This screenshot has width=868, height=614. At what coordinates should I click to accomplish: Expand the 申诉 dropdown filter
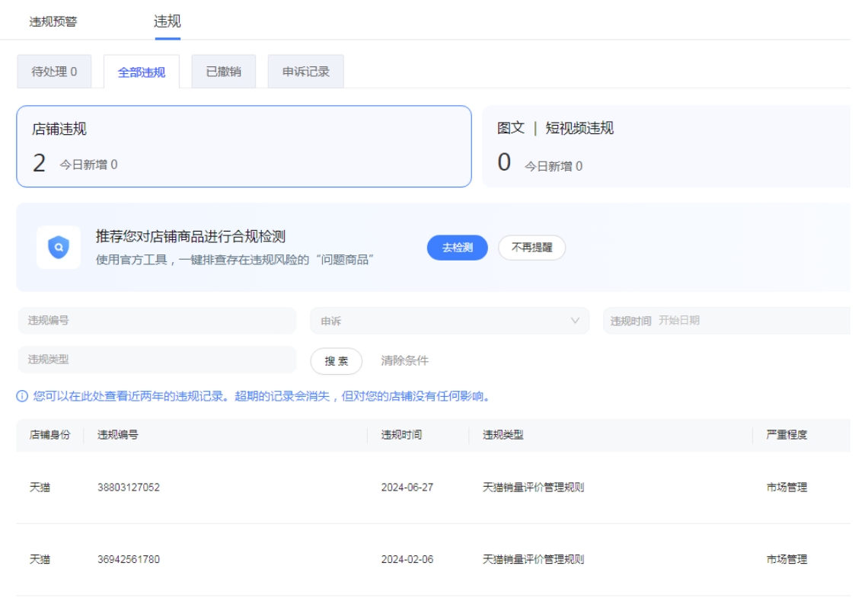[x=449, y=321]
